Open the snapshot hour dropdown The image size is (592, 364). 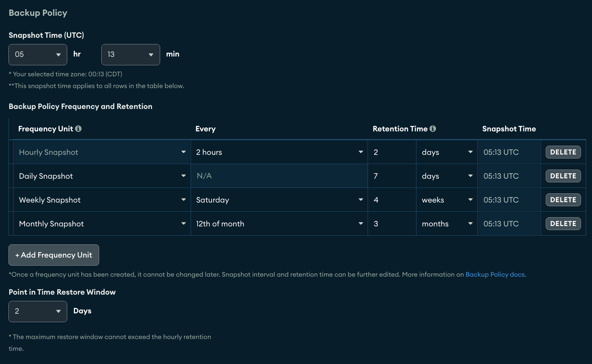tap(38, 55)
